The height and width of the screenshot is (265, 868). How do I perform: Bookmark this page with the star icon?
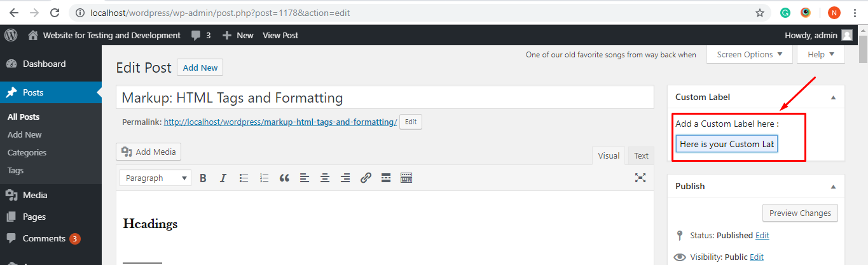point(760,13)
